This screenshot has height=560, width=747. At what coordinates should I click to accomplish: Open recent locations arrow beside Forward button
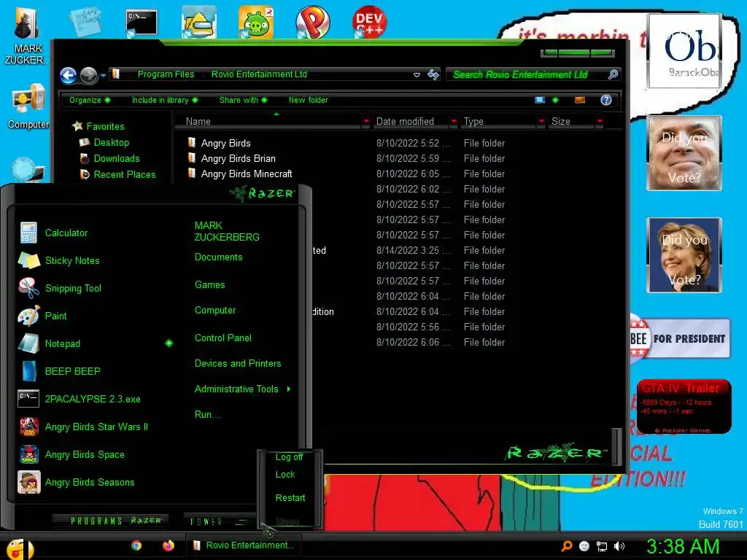click(x=103, y=76)
